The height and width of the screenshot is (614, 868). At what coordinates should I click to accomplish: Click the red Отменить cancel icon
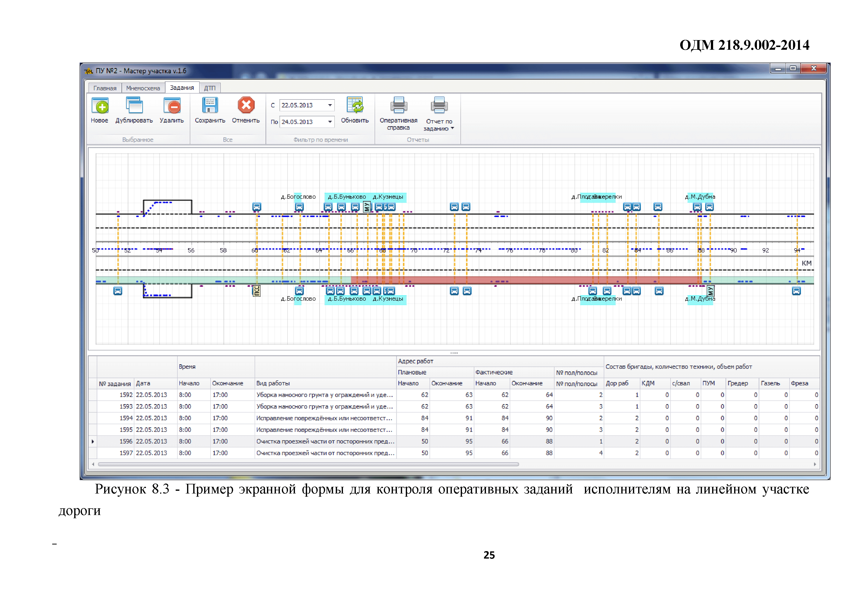246,105
